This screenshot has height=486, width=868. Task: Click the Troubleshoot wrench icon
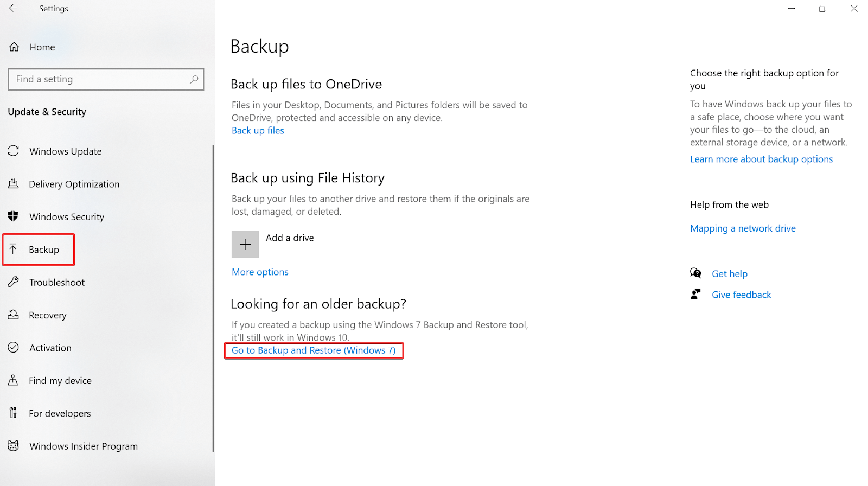14,282
